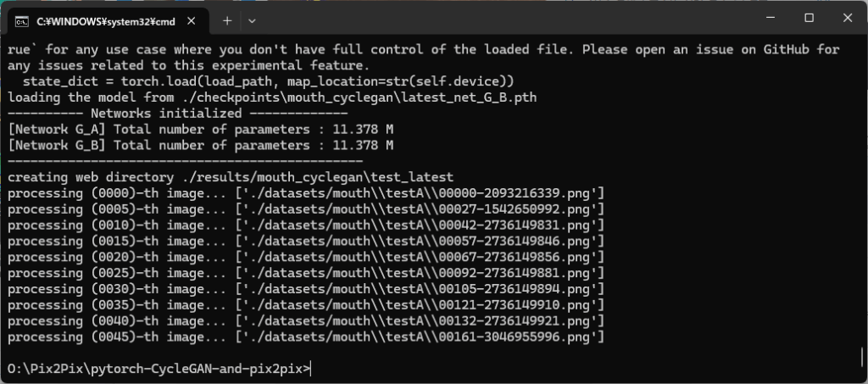The width and height of the screenshot is (868, 384).
Task: Click the cmd icon in the tab
Action: pyautogui.click(x=21, y=21)
